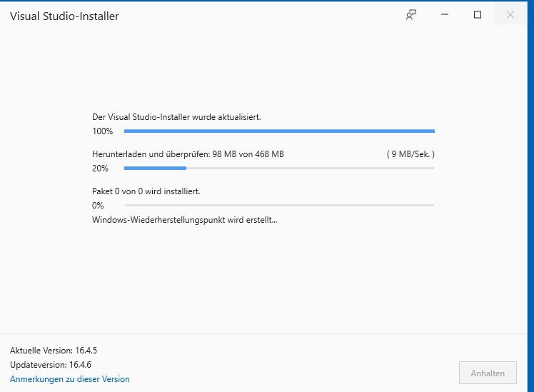The image size is (534, 392).
Task: Open the "Anmerkungen zu dieser Version" link
Action: pos(70,379)
